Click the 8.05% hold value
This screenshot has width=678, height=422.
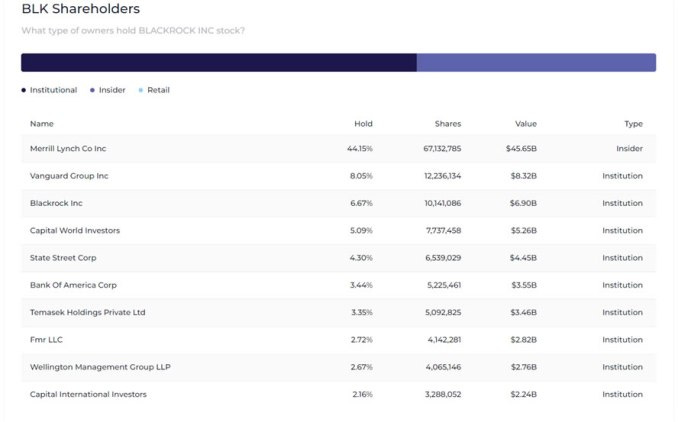[x=361, y=176]
